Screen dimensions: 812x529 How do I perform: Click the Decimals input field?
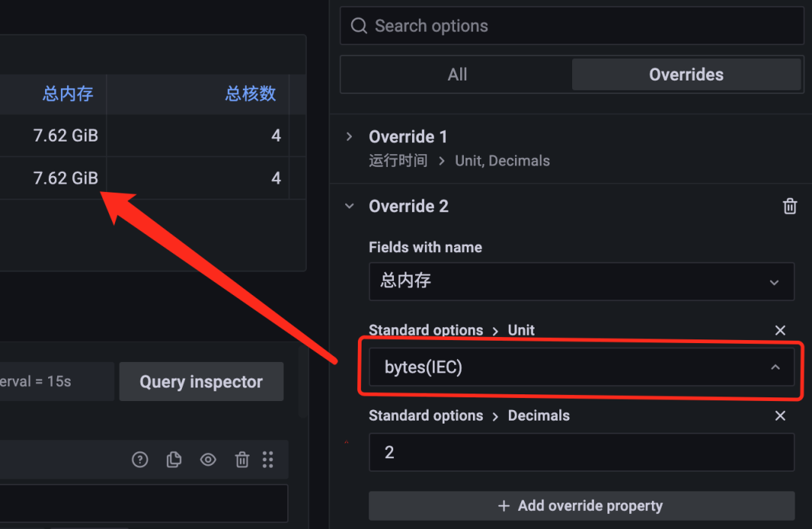(581, 452)
